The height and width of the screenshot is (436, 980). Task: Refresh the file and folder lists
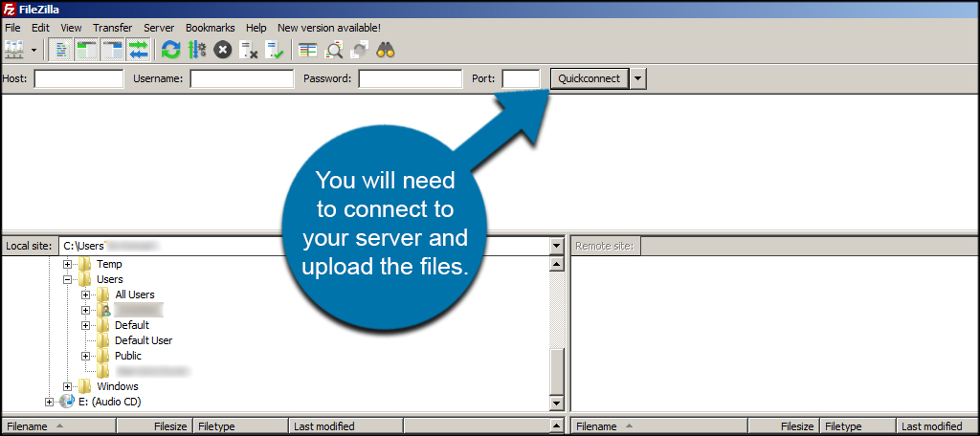[x=170, y=50]
